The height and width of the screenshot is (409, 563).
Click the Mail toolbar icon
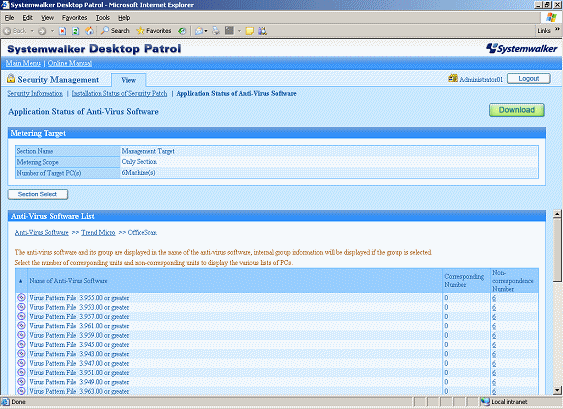click(x=199, y=31)
